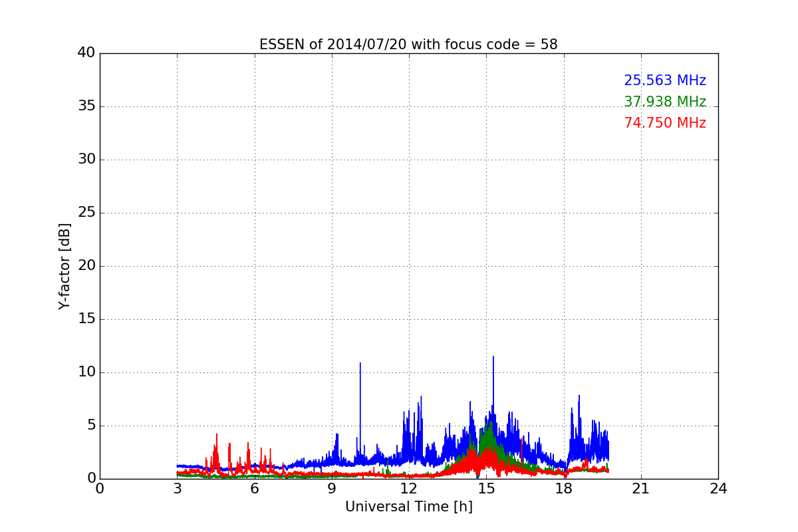The width and height of the screenshot is (798, 532).
Task: Click x-axis tick label 24
Action: [x=718, y=488]
